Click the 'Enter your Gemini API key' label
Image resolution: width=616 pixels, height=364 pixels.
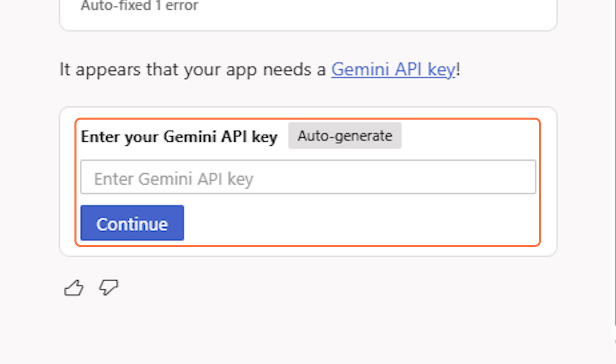coord(179,137)
